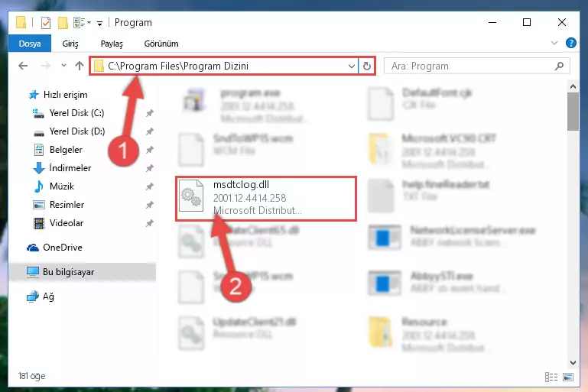Viewport: 588px width, 392px height.
Task: Click the search magnifier icon
Action: (559, 66)
